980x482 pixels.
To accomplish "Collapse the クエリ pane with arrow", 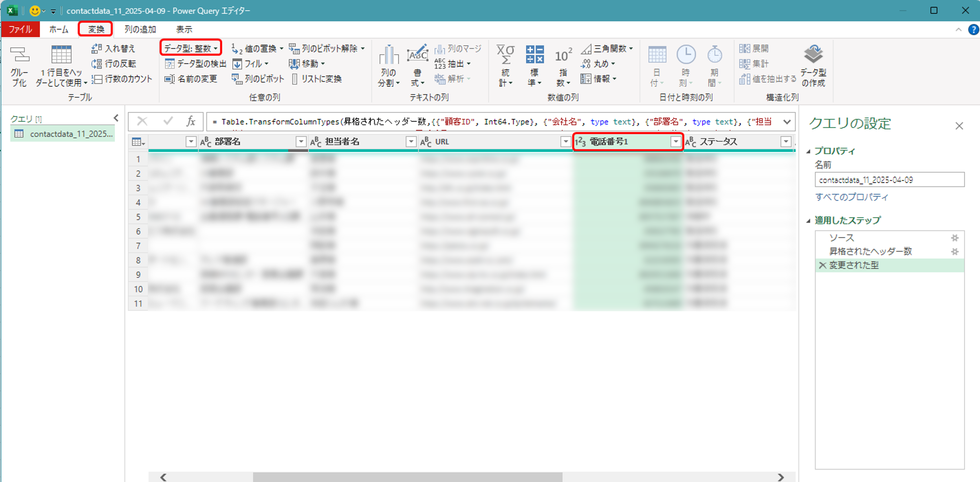I will coord(116,118).
